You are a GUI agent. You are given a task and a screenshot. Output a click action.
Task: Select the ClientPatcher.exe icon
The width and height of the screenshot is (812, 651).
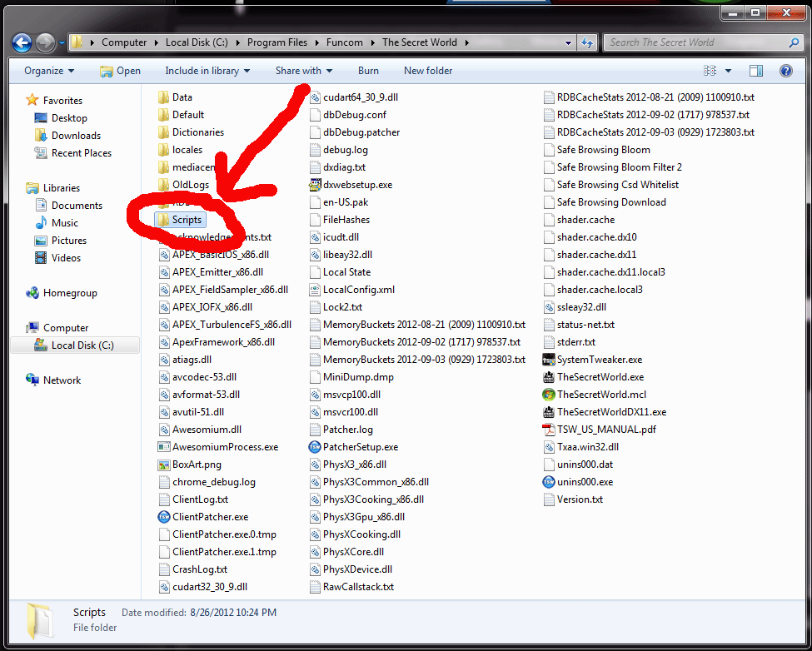163,517
